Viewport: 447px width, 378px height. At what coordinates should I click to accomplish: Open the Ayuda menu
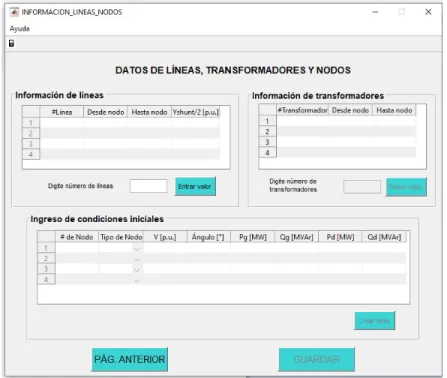20,29
